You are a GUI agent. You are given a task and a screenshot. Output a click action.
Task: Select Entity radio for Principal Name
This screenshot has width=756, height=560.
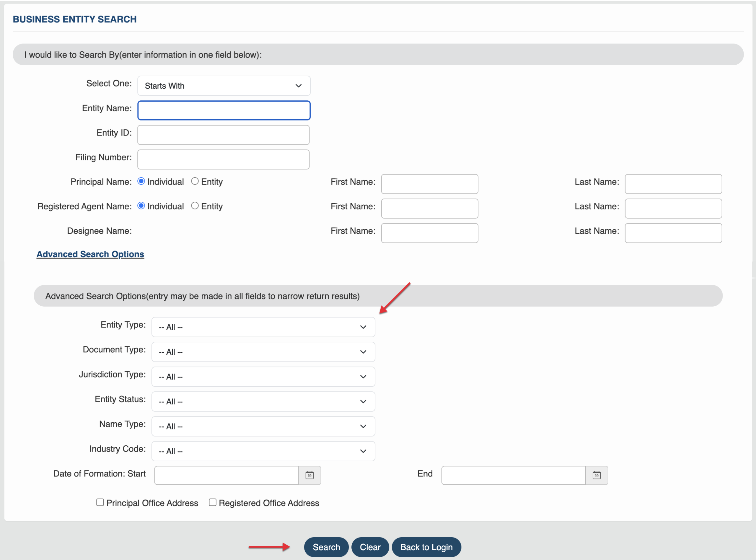[x=195, y=181]
